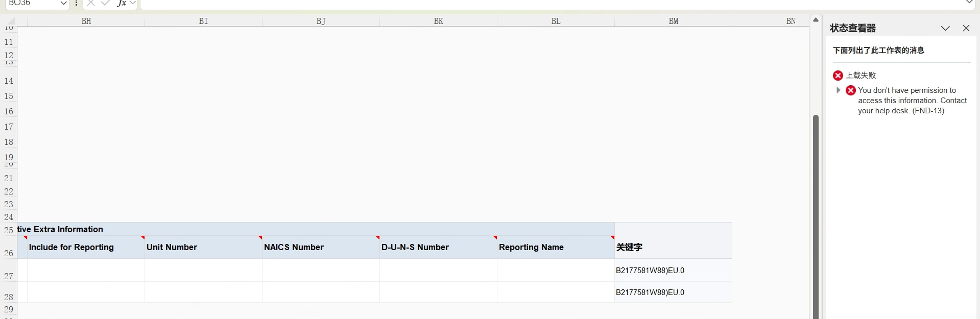Select column BN header

click(x=771, y=21)
